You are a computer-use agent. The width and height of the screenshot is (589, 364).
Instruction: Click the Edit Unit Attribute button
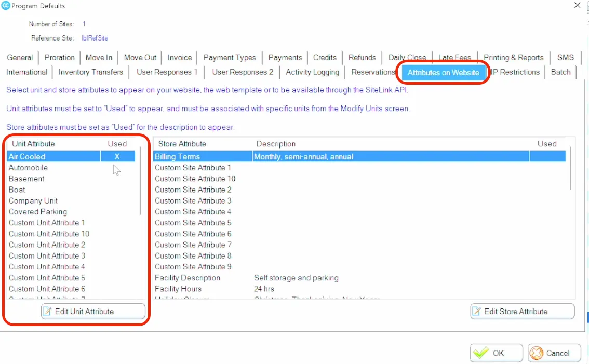pyautogui.click(x=93, y=312)
